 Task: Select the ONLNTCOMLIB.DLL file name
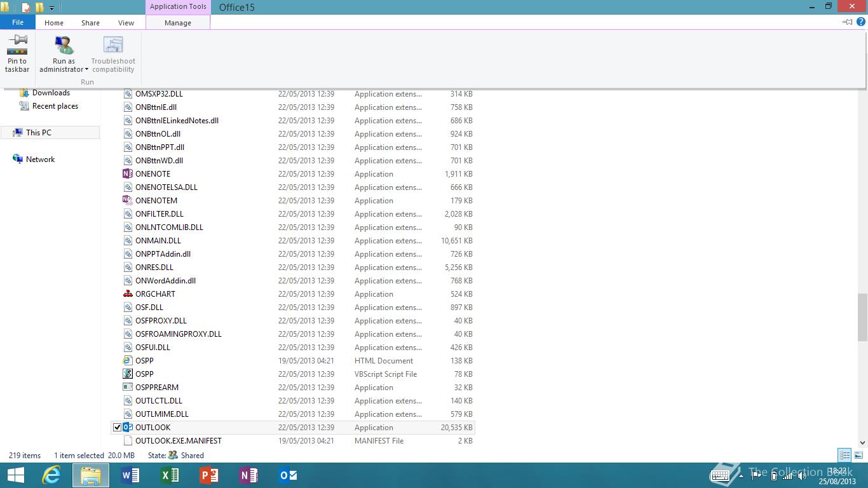169,227
